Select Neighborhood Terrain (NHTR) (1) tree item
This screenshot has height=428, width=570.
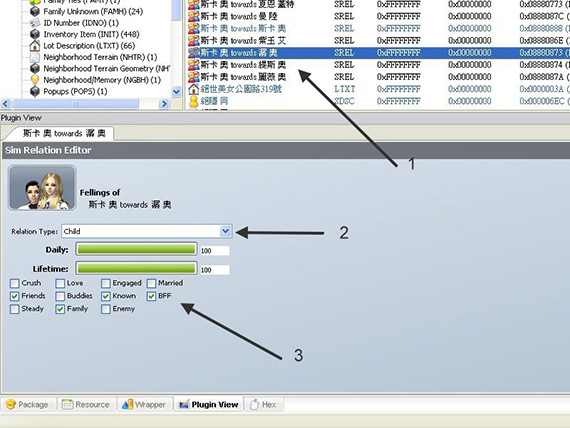click(100, 57)
